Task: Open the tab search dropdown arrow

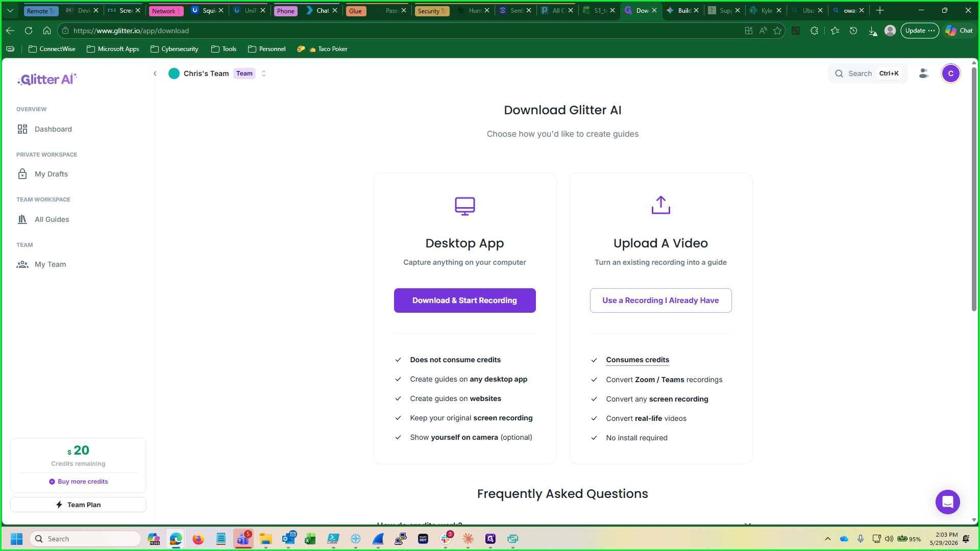Action: point(10,10)
